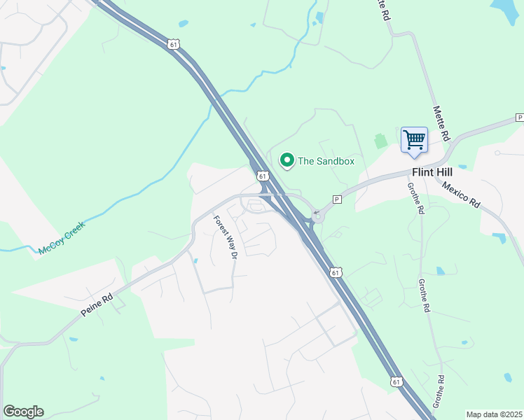Click the roundabout arrow east of highway 61
This screenshot has width=524, height=420.
pos(316,212)
